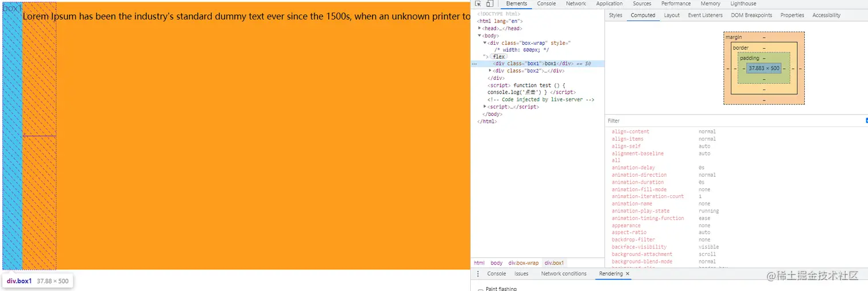Close the Rendering drawer tab
Image resolution: width=868 pixels, height=291 pixels.
[x=627, y=274]
